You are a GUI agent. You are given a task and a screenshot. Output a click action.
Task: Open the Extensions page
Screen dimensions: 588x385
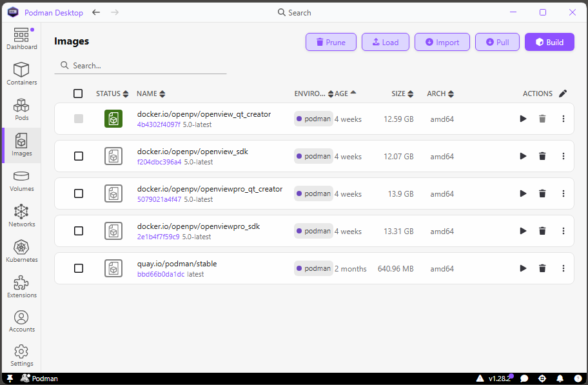(21, 287)
